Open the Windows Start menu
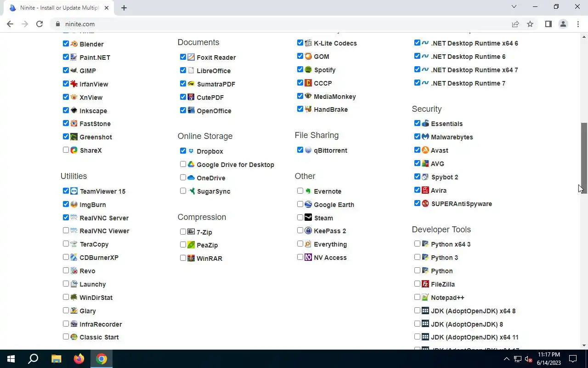Screen dimensions: 588x368 11,359
